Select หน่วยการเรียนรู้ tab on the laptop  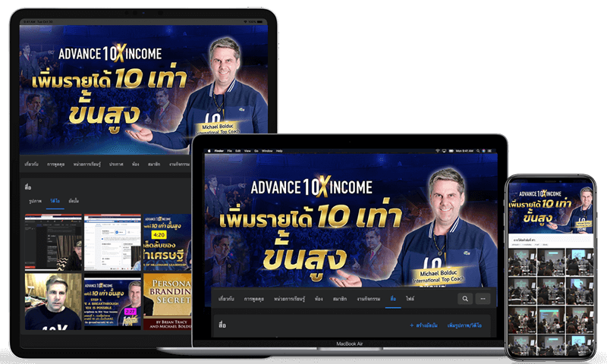(289, 299)
